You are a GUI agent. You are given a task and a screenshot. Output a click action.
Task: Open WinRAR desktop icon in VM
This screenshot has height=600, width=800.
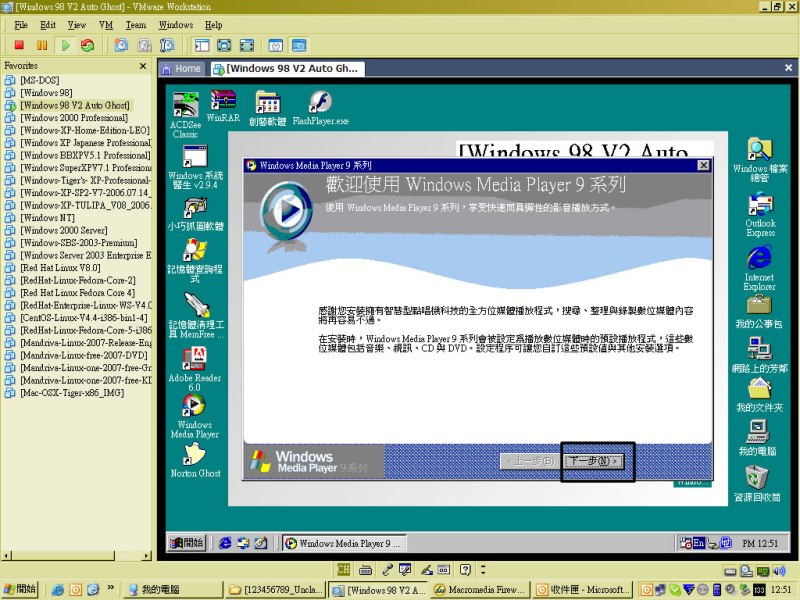click(x=223, y=106)
